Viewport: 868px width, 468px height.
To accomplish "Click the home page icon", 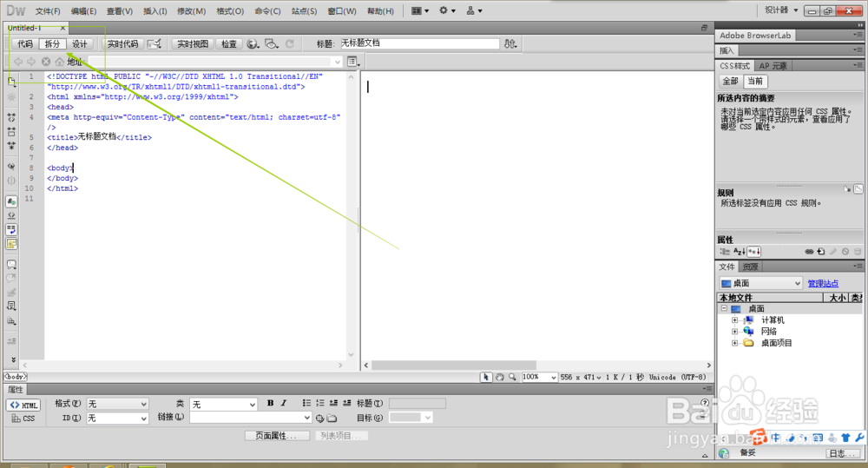I will (59, 62).
